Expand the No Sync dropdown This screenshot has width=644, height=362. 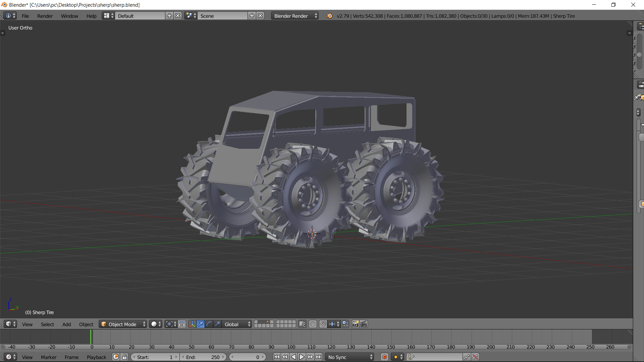click(x=350, y=357)
